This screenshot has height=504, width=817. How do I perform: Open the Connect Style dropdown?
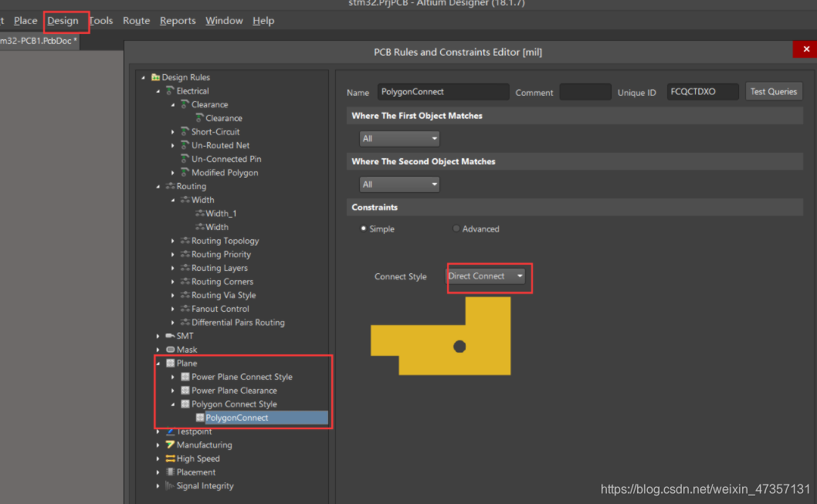click(x=486, y=276)
